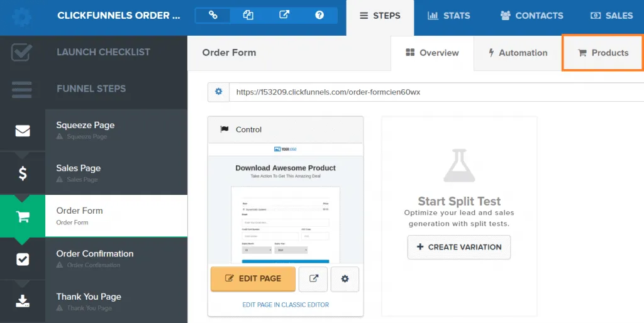644x323 pixels.
Task: Click the Control label text
Action: pyautogui.click(x=248, y=129)
